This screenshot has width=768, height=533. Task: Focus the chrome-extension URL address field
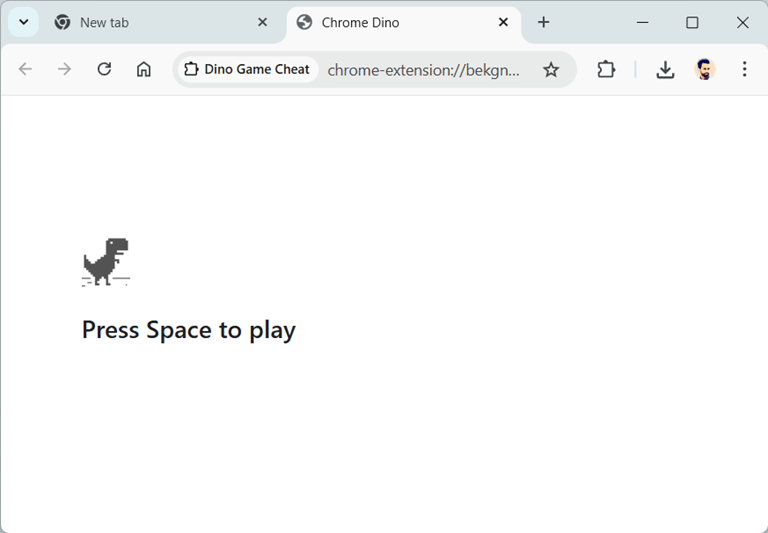(x=424, y=70)
